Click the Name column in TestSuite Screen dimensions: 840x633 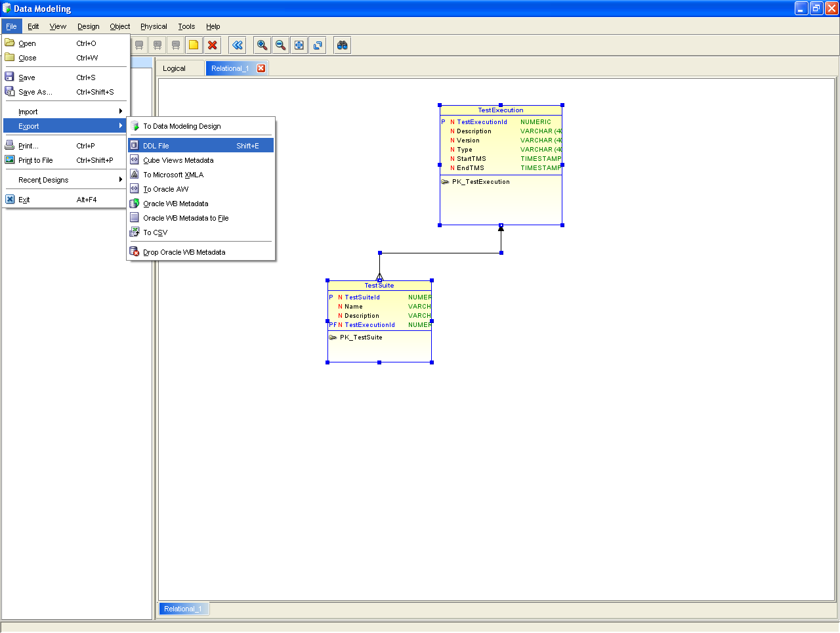tap(354, 307)
